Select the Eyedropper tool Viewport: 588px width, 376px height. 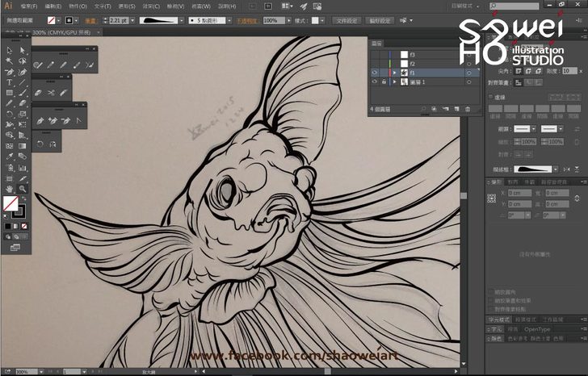9,157
